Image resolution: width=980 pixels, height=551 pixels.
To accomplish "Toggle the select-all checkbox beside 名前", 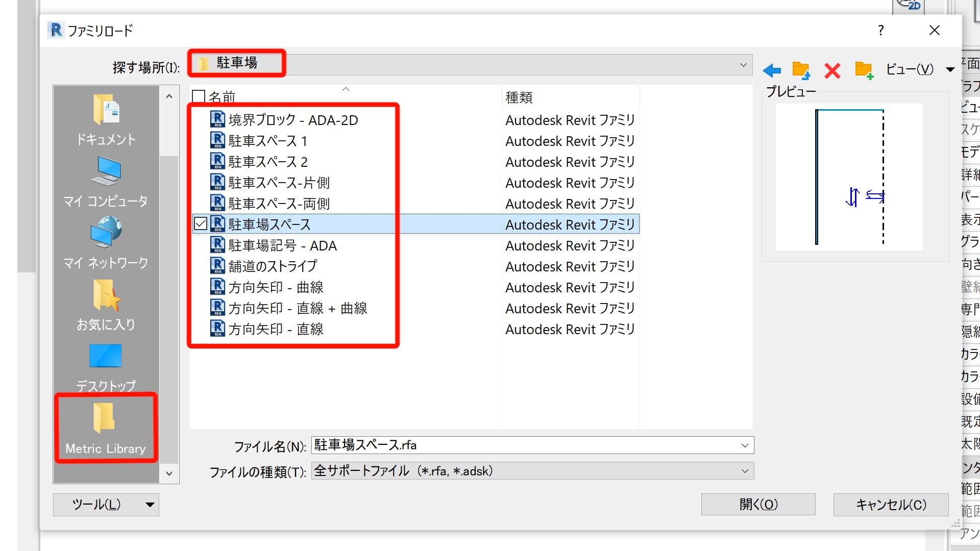I will pyautogui.click(x=199, y=97).
